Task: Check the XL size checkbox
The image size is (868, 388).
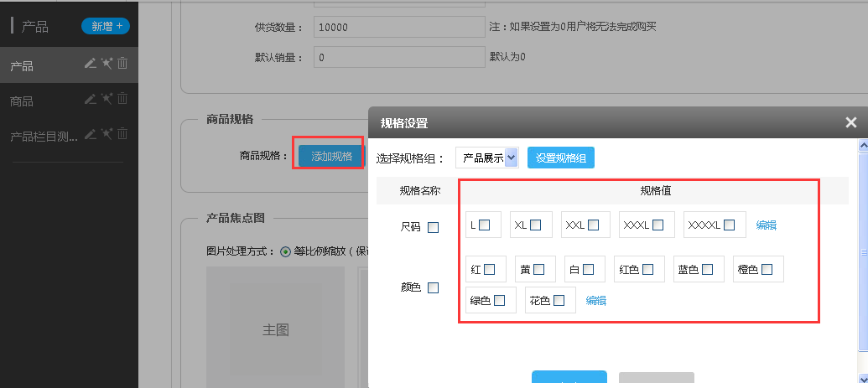Action: point(535,225)
